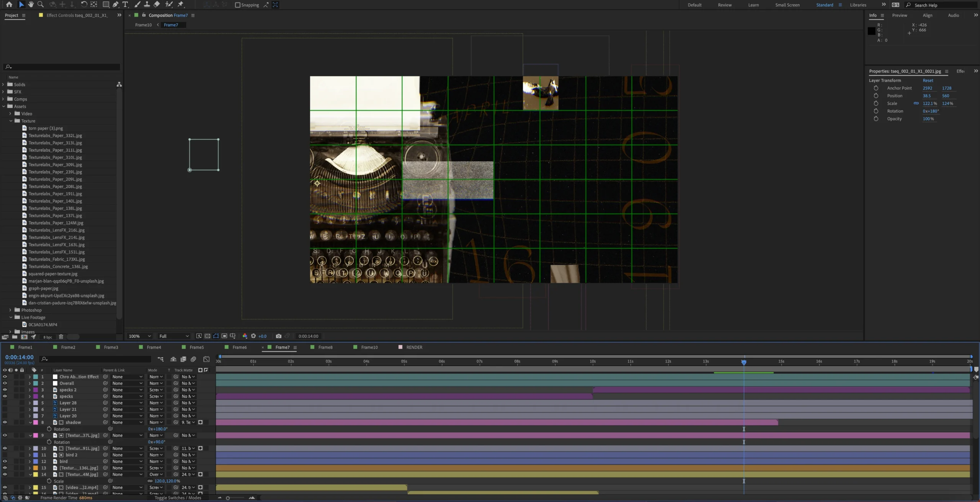Select the Puppet Pin tool
Screen dimensions: 980x502
coord(180,5)
